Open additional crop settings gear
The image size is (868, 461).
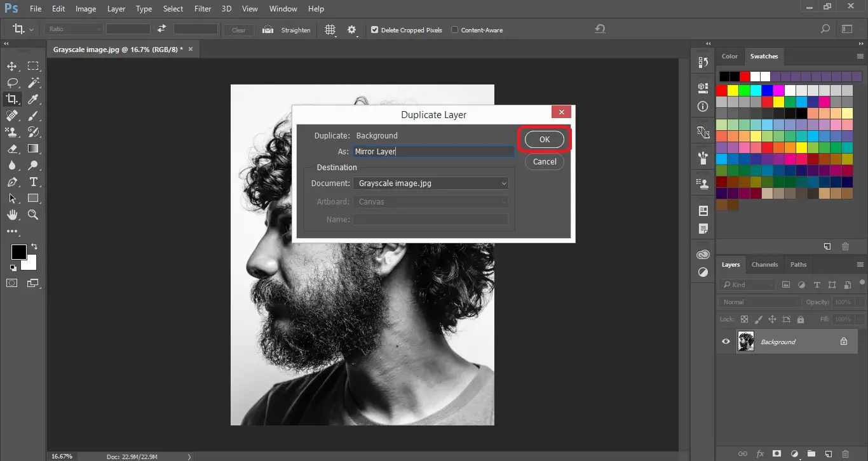tap(351, 30)
